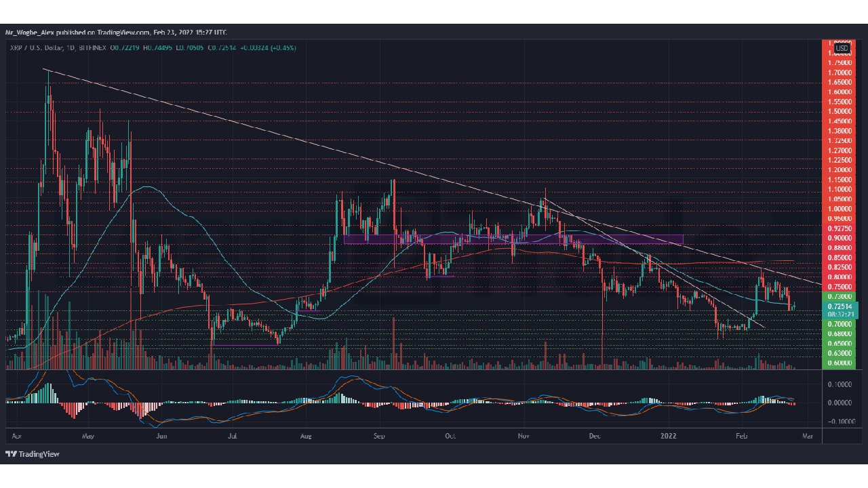Select the purple support line near July lows
The height and width of the screenshot is (488, 868).
coord(245,345)
